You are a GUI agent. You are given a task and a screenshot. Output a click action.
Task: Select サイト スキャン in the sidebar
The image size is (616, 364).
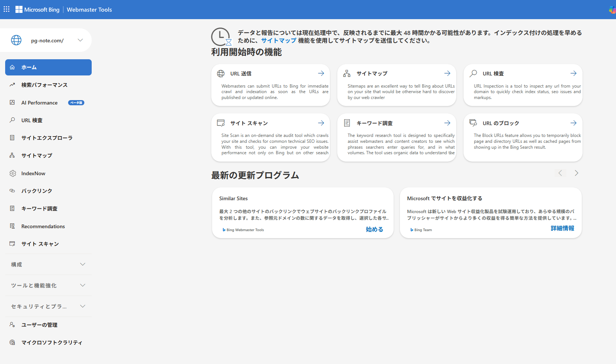coord(48,244)
